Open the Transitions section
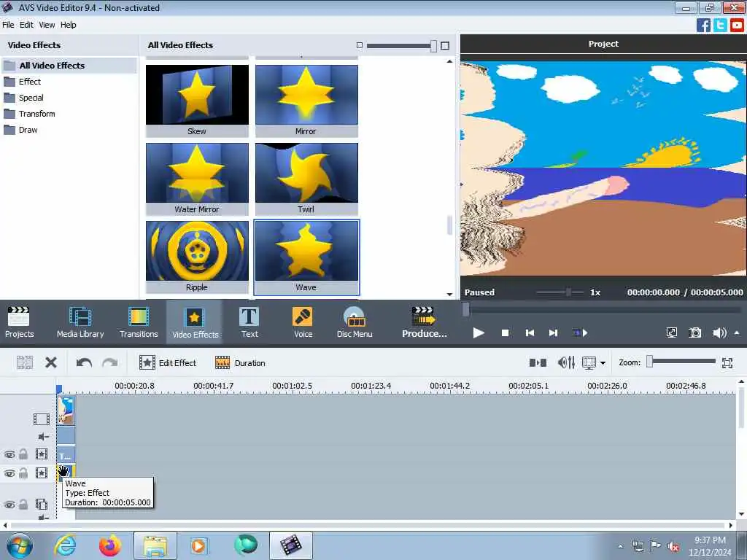Screen dimensions: 747x560 click(x=139, y=322)
